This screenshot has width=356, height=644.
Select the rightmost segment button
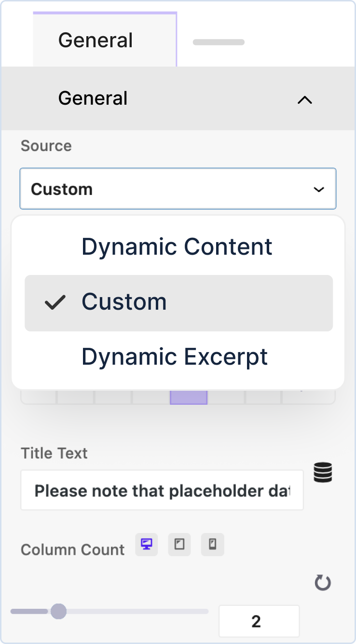tap(309, 397)
